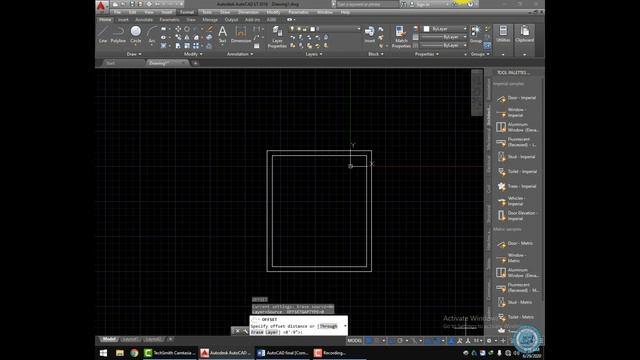Choose the Scale tool in Modify panel
This screenshot has height=360, width=640.
(x=187, y=46)
